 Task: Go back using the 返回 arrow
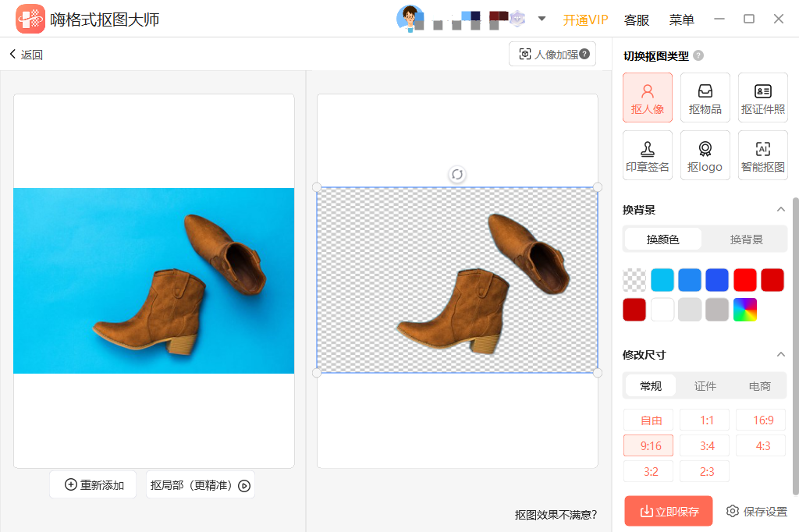pyautogui.click(x=26, y=55)
